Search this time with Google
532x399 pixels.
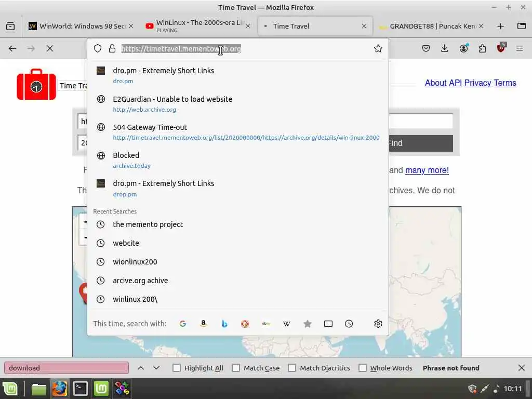(182, 324)
